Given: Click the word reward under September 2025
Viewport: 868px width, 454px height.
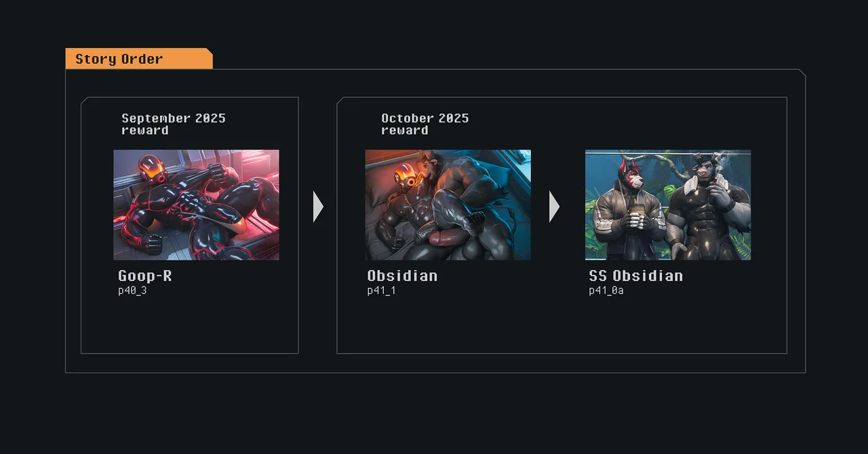Looking at the screenshot, I should [145, 130].
